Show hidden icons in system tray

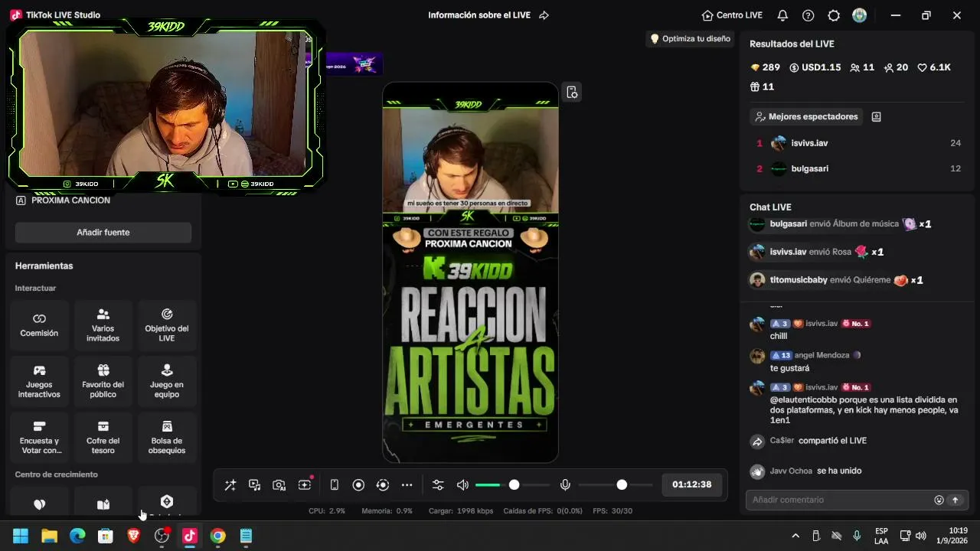[x=795, y=536]
